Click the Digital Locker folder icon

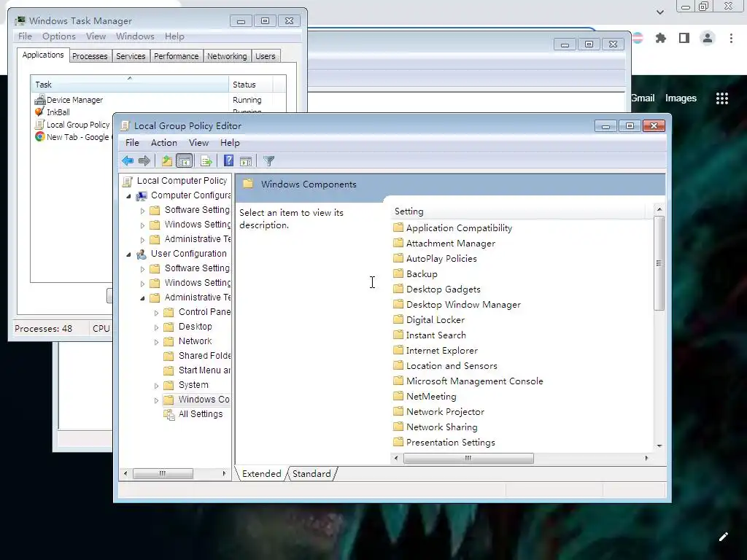(398, 319)
